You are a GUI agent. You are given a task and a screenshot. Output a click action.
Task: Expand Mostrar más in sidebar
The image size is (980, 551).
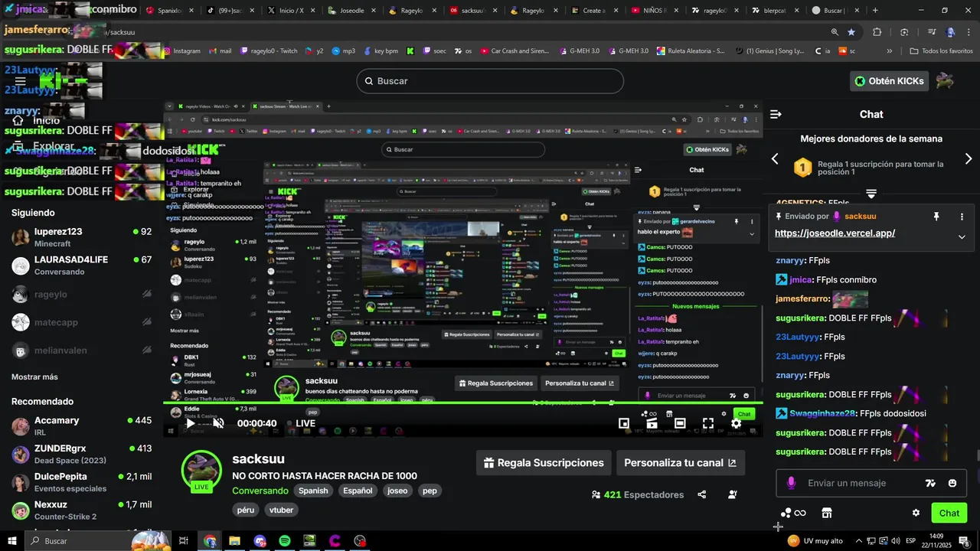(x=34, y=377)
